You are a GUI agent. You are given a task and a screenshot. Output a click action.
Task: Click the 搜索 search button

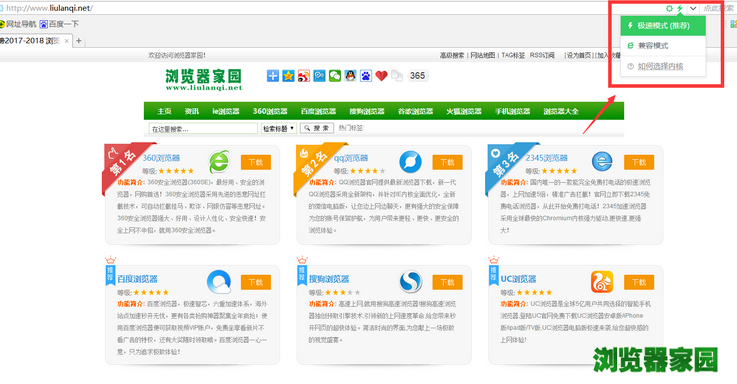pos(317,128)
